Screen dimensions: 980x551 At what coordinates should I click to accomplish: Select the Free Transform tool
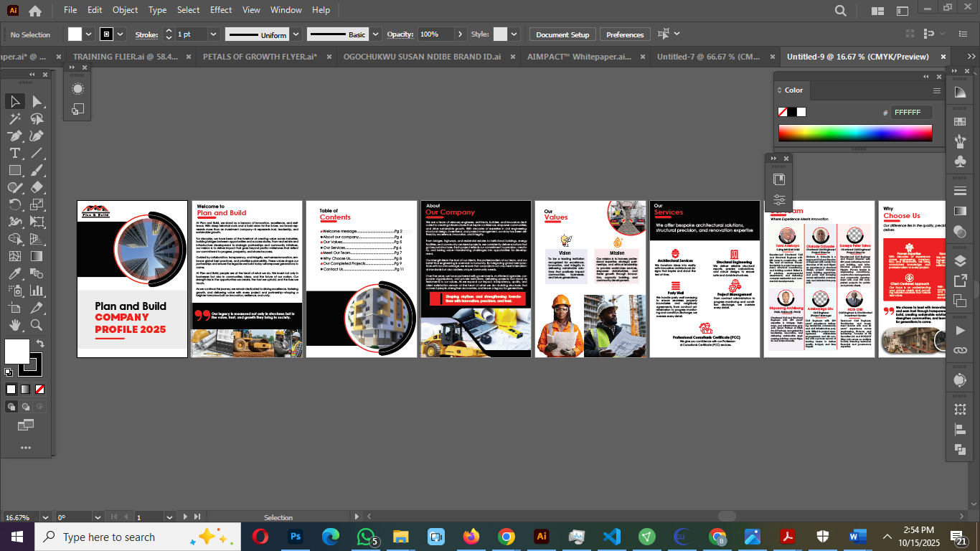pos(37,222)
